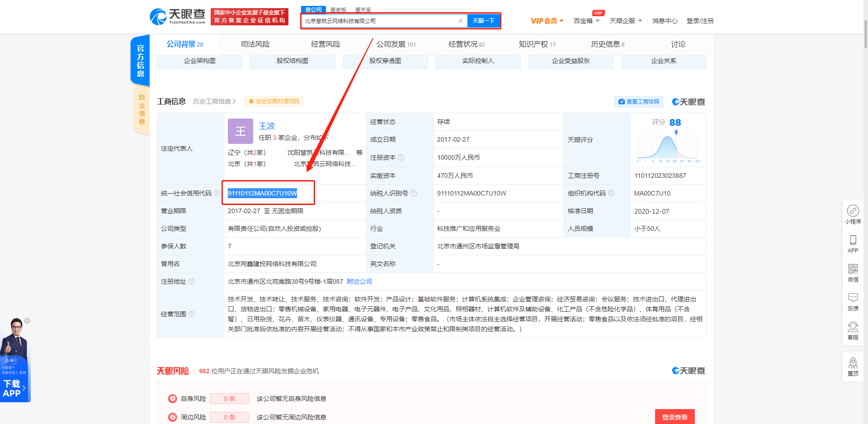Click former name 北京同鑫建投网络科技有限公司
The height and width of the screenshot is (424, 868).
tap(272, 264)
